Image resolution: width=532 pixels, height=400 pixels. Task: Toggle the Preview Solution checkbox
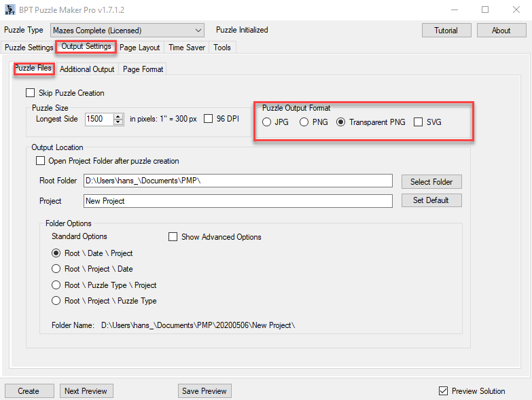click(443, 391)
